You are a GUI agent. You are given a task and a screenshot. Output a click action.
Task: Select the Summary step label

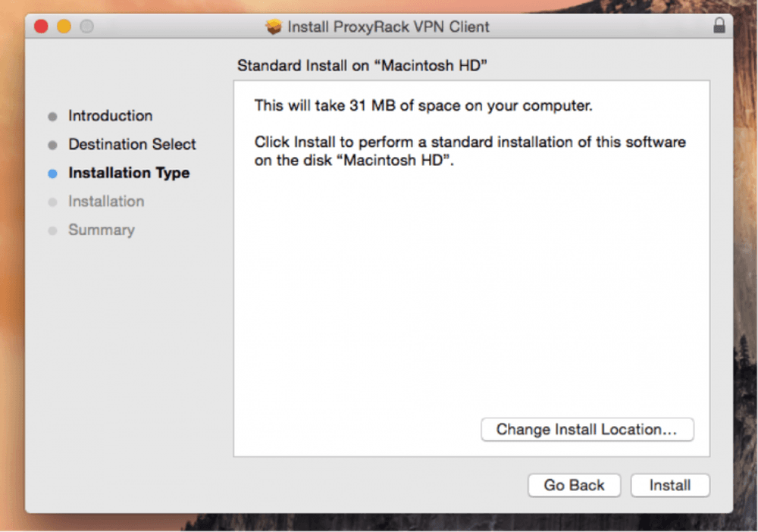102,230
